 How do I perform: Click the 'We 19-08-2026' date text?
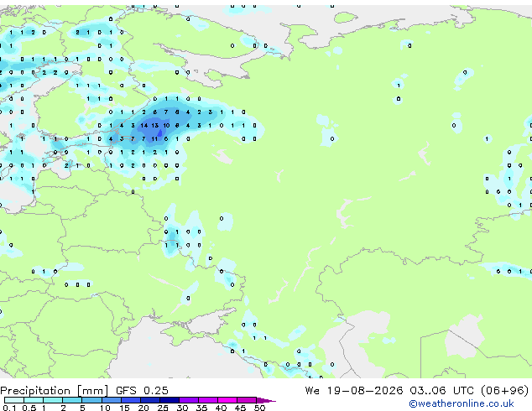354,390
